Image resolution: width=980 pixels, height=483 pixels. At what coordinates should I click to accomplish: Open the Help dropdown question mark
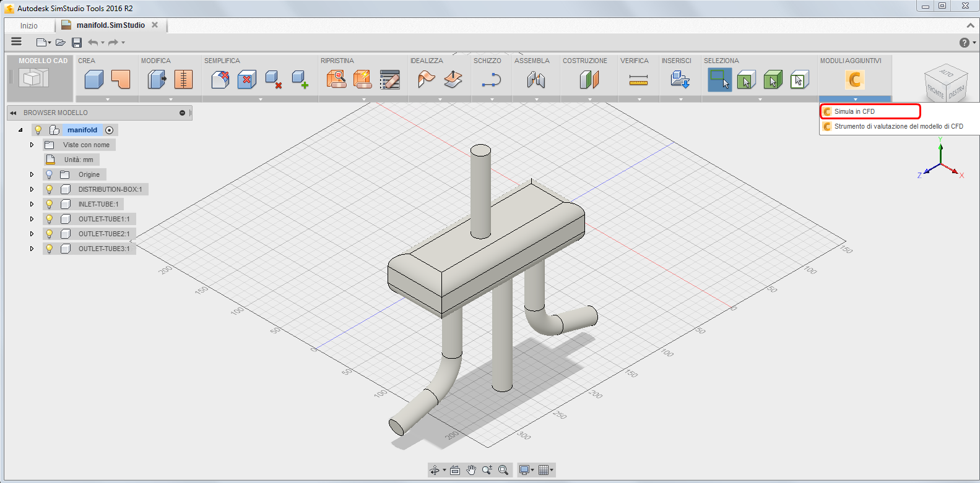coord(967,43)
